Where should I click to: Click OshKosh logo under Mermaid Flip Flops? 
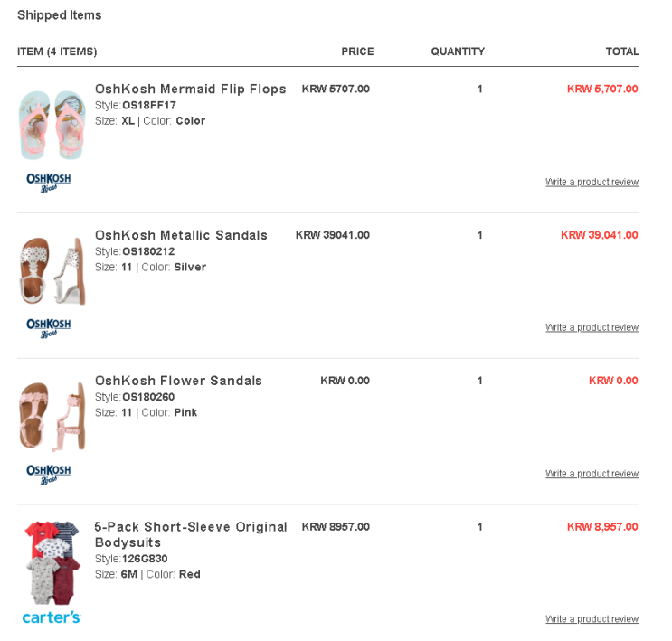[x=49, y=183]
